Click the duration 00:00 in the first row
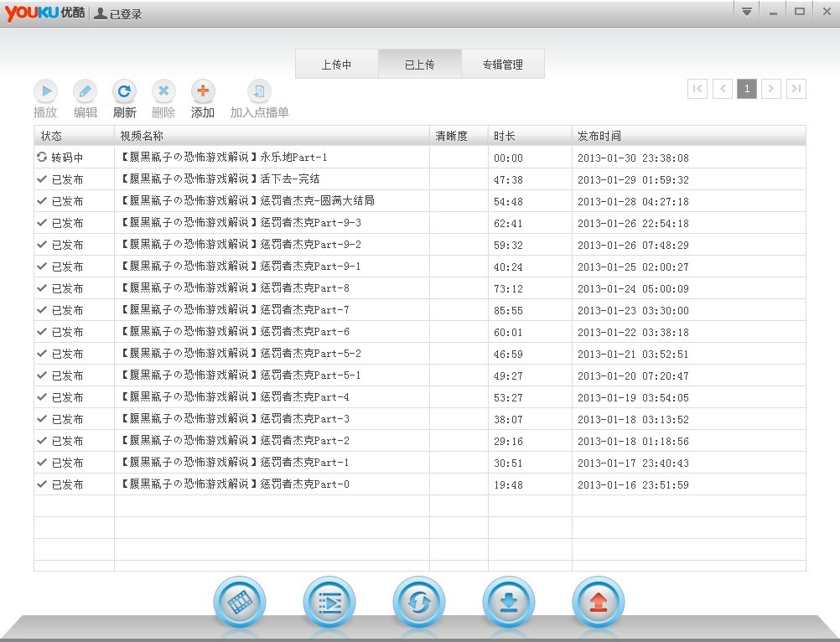The width and height of the screenshot is (840, 642). [x=508, y=158]
